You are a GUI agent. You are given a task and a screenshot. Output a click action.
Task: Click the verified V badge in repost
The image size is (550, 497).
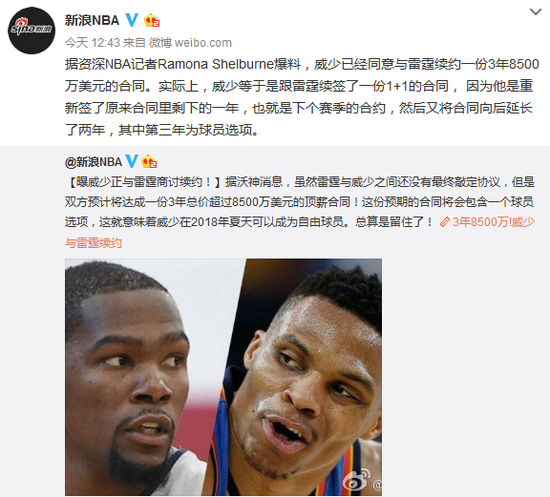(132, 161)
